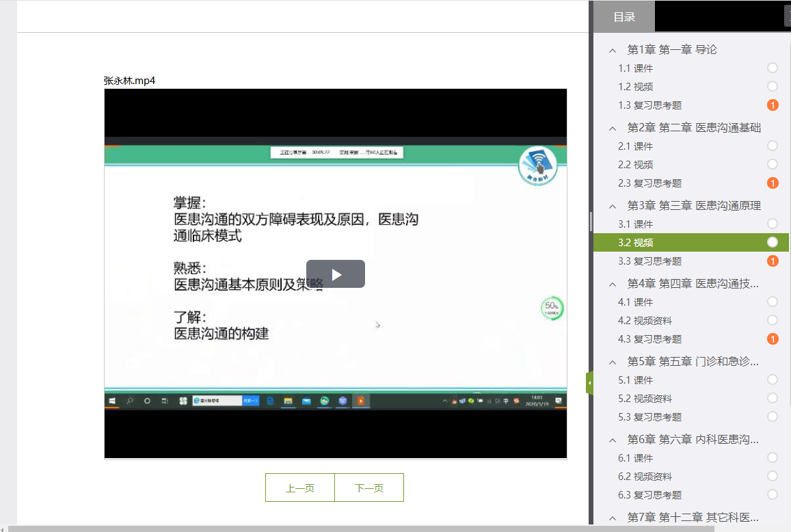791x532 pixels.
Task: Click the orange 1 badge on 1.3
Action: (773, 105)
